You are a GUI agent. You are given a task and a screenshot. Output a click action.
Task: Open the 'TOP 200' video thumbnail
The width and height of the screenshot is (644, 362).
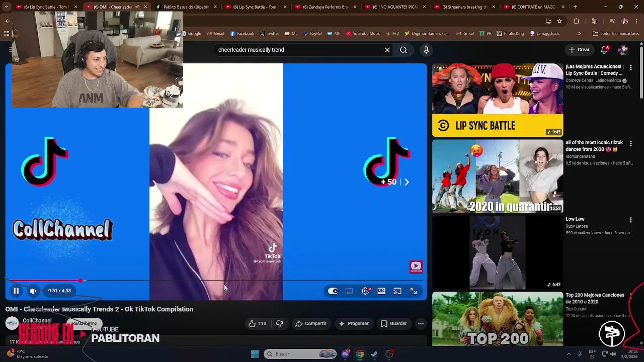click(498, 319)
